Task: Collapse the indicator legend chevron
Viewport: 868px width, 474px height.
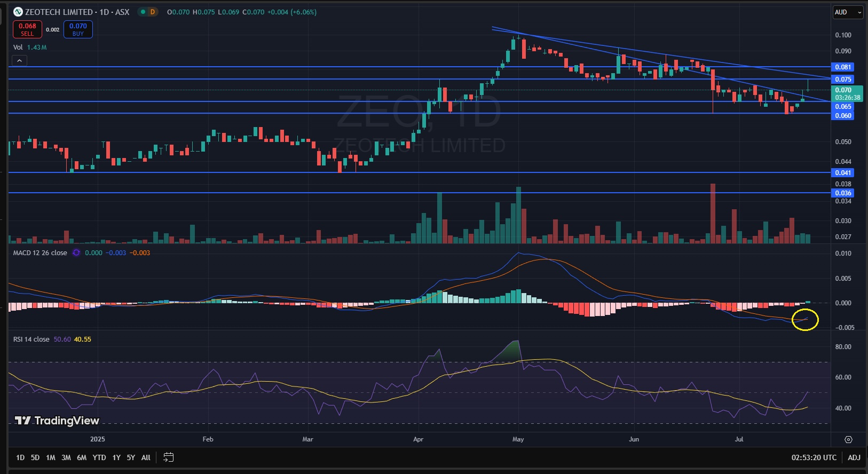Action: [x=19, y=61]
